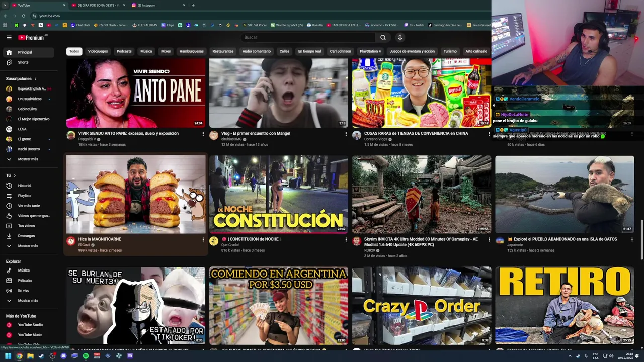This screenshot has width=644, height=362.
Task: Open options menu for VIVIR SIENDO ANTO PANE
Action: click(203, 134)
